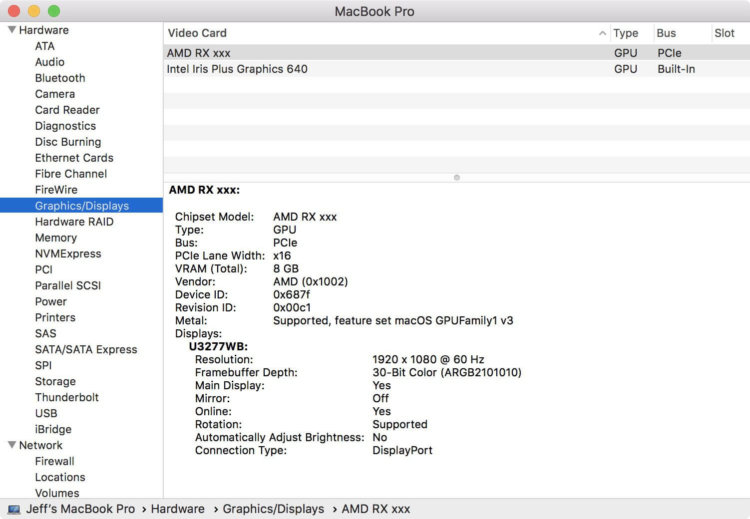The width and height of the screenshot is (750, 519).
Task: Click resolution value 1920 x 1080 @ 60 Hz
Action: click(x=428, y=359)
